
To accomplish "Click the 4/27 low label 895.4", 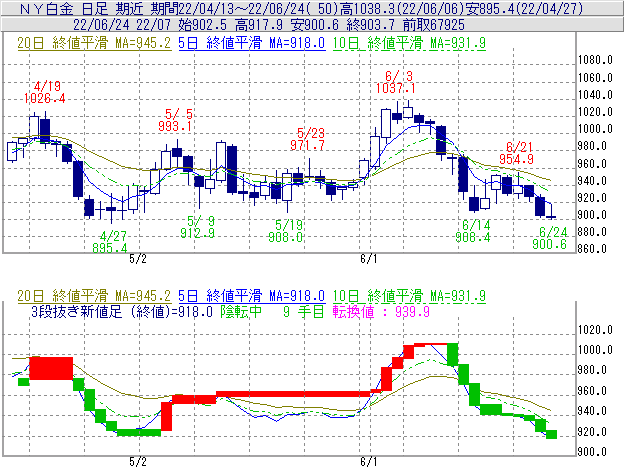I will pos(110,248).
